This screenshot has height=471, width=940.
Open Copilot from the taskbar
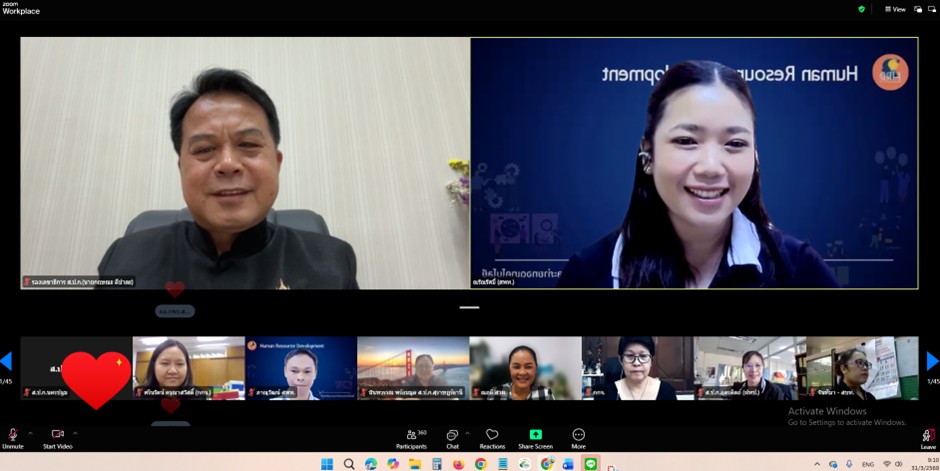(393, 464)
